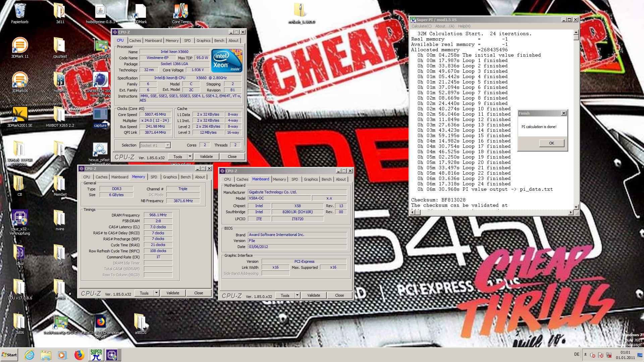644x362 pixels.
Task: Select the capture desktop icon
Action: coord(100,117)
